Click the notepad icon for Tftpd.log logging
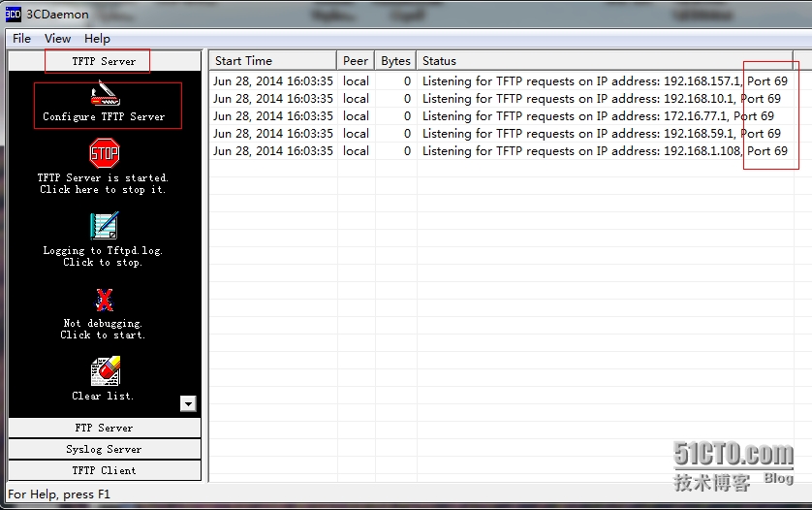Screen dimensions: 812x510 coord(105,225)
